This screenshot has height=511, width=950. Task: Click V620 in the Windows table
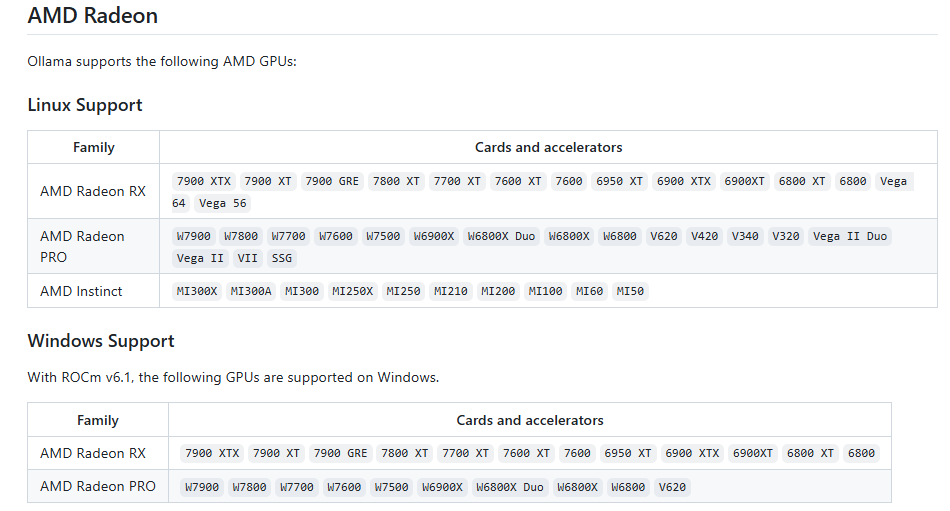coord(672,487)
